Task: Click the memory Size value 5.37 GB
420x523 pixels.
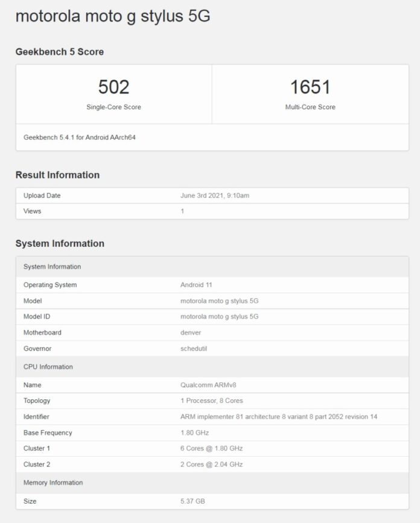Action: pos(192,501)
